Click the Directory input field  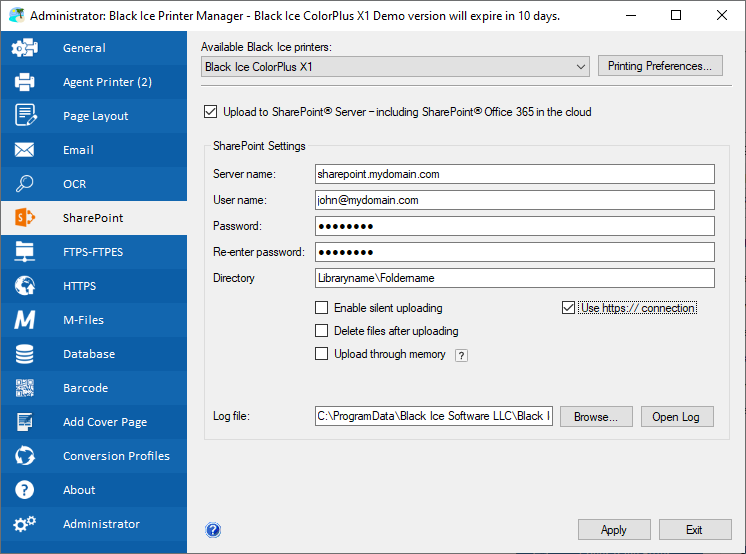click(514, 278)
